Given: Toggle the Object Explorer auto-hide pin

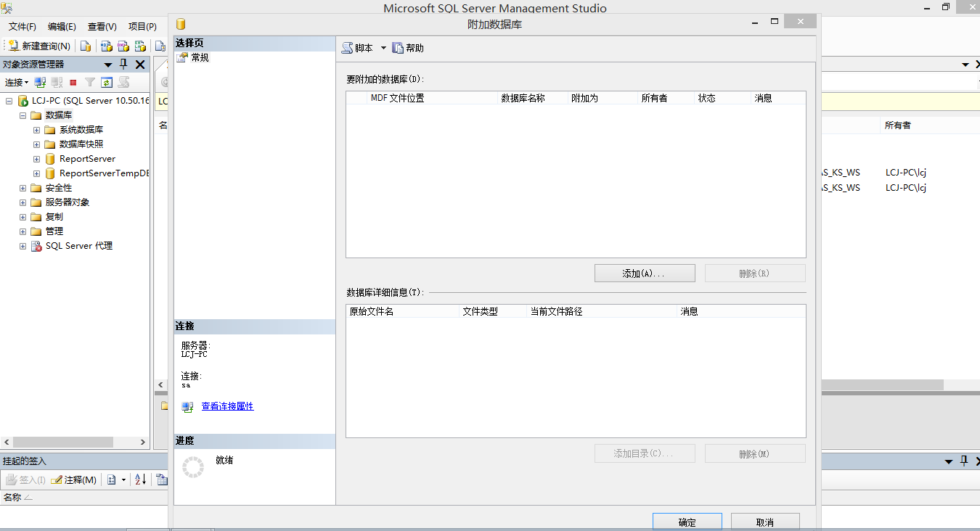Looking at the screenshot, I should [x=123, y=65].
